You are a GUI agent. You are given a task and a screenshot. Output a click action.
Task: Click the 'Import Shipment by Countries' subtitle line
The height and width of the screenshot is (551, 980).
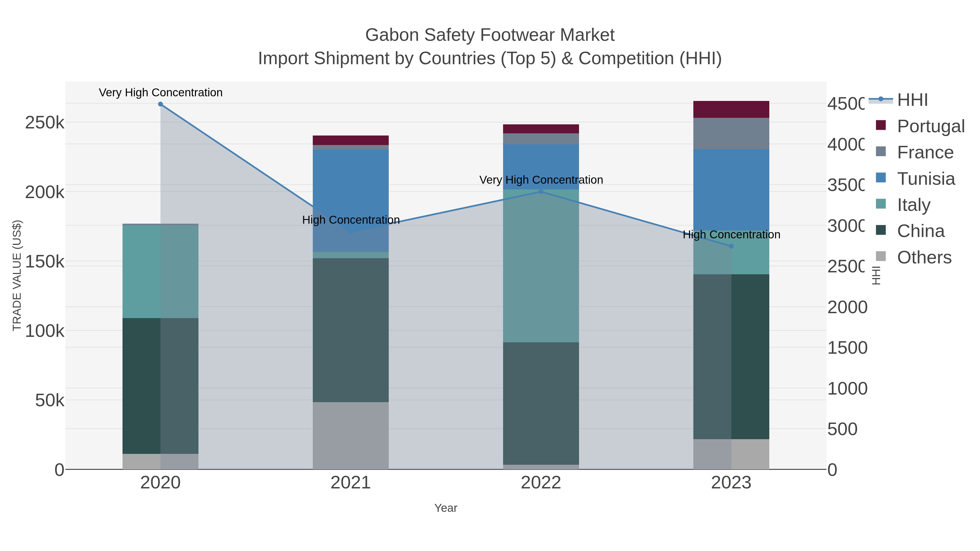(490, 59)
